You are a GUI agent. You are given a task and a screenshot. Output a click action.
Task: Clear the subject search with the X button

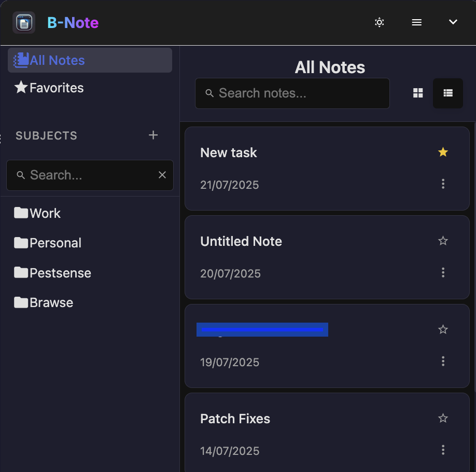point(162,175)
